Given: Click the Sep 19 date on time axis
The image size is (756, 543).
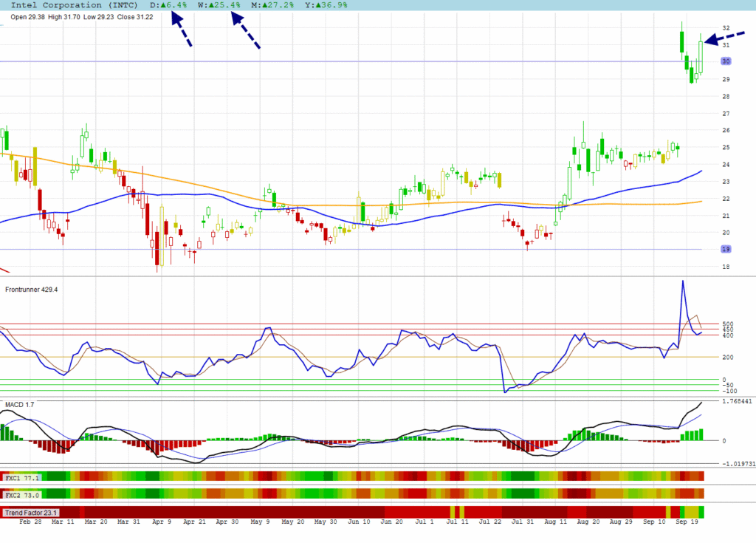Looking at the screenshot, I should [x=688, y=522].
